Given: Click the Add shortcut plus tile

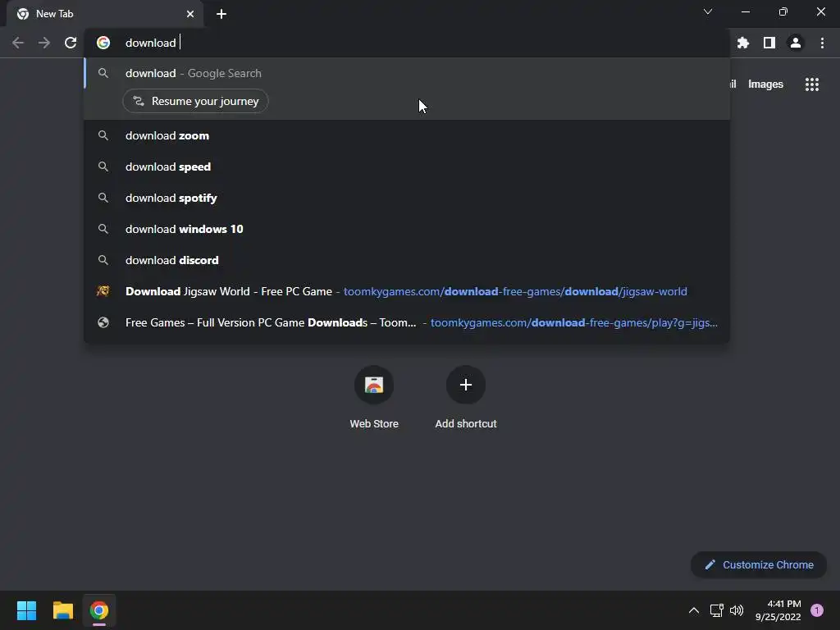Looking at the screenshot, I should coord(466,398).
